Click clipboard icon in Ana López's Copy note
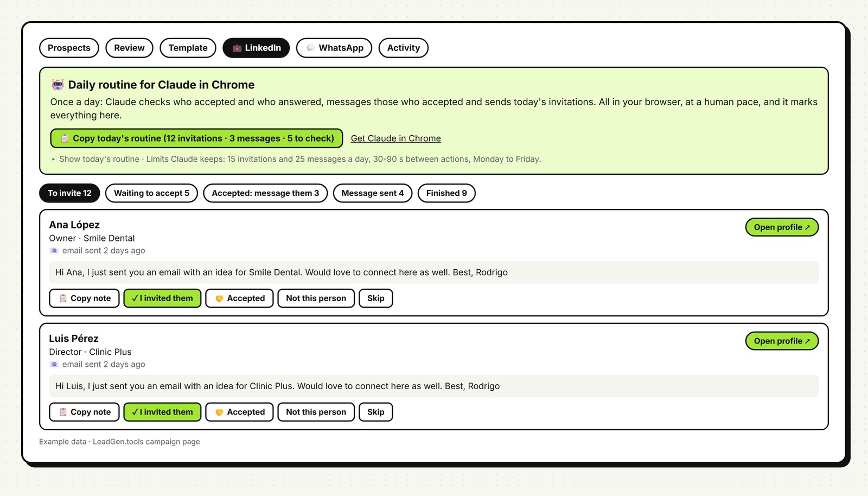This screenshot has width=868, height=496. click(x=63, y=298)
